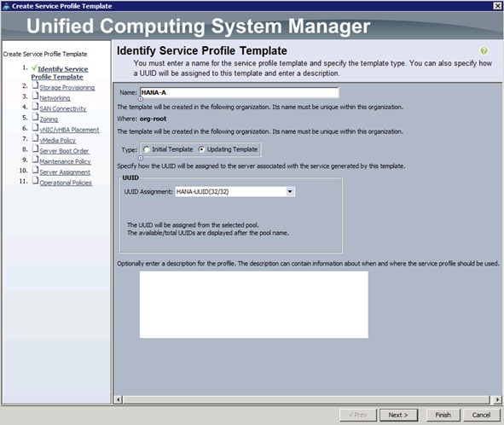
Task: Select the Initial Template radio button
Action: 146,149
